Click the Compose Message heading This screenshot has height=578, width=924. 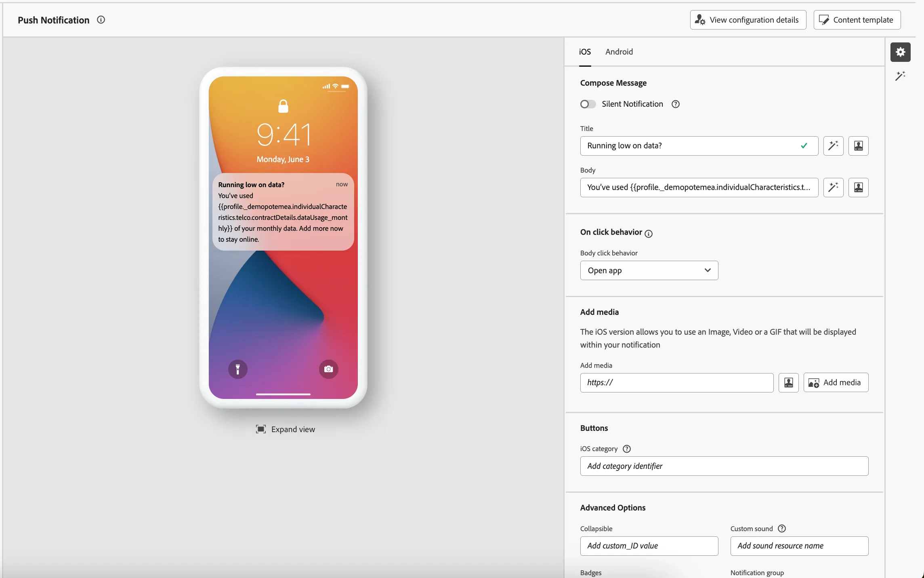point(613,83)
